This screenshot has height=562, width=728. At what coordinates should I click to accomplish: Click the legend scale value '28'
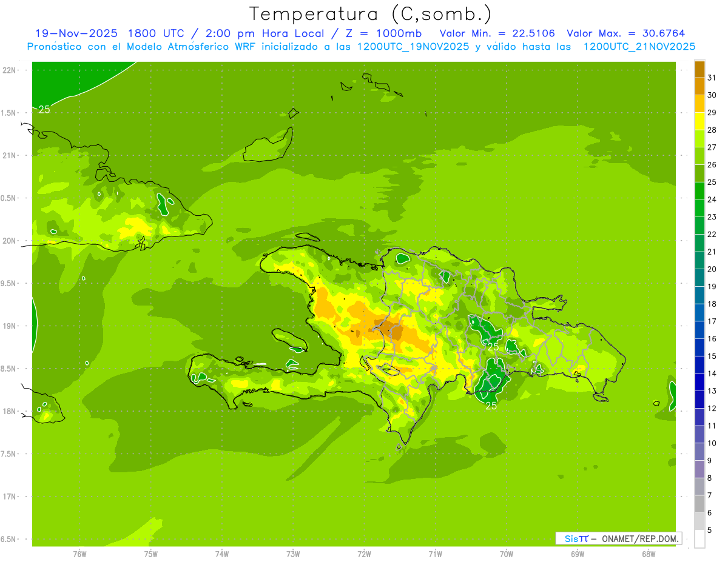712,130
